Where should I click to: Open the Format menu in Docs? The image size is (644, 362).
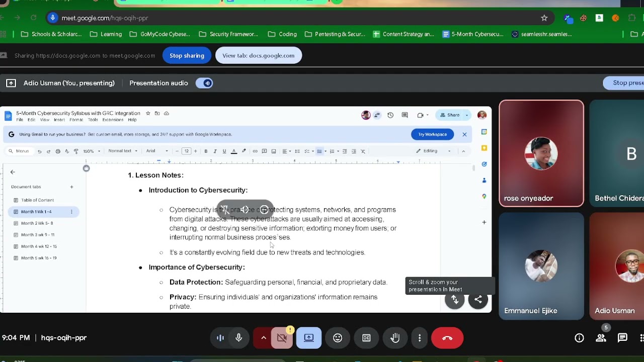tap(76, 120)
